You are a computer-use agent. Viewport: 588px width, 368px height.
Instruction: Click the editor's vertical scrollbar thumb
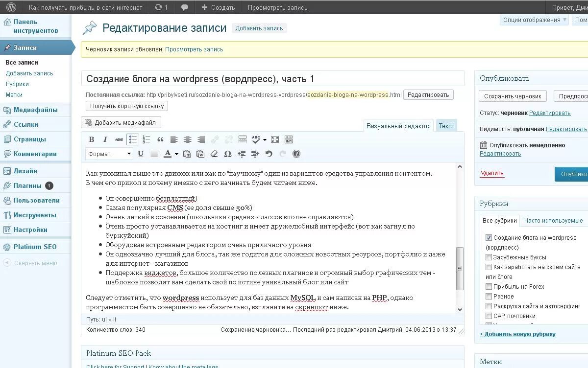point(460,268)
